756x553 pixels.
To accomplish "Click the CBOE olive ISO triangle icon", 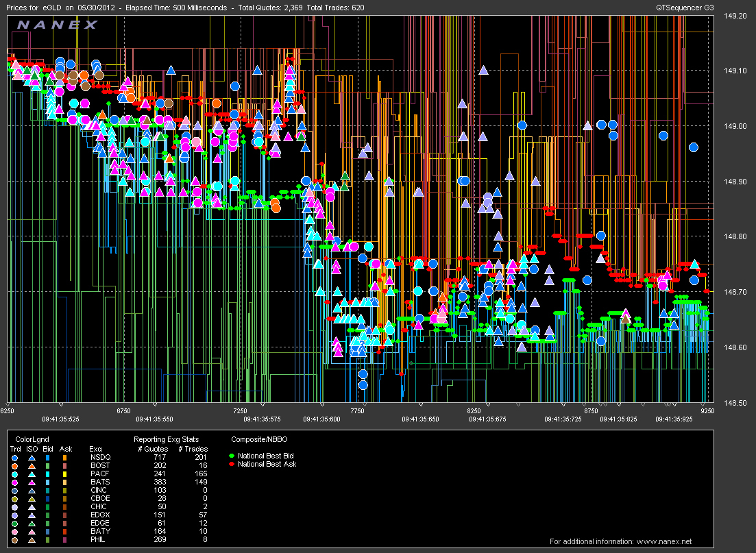I will tap(32, 498).
